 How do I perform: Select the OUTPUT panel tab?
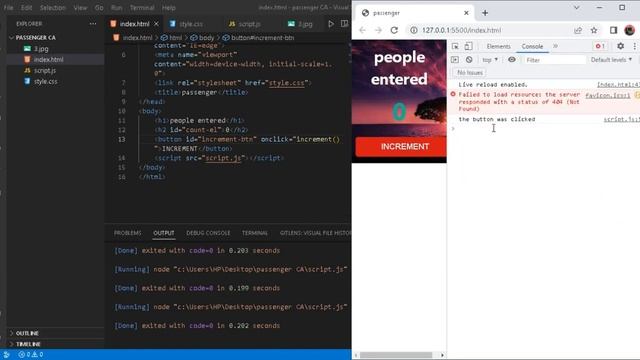[x=164, y=233]
